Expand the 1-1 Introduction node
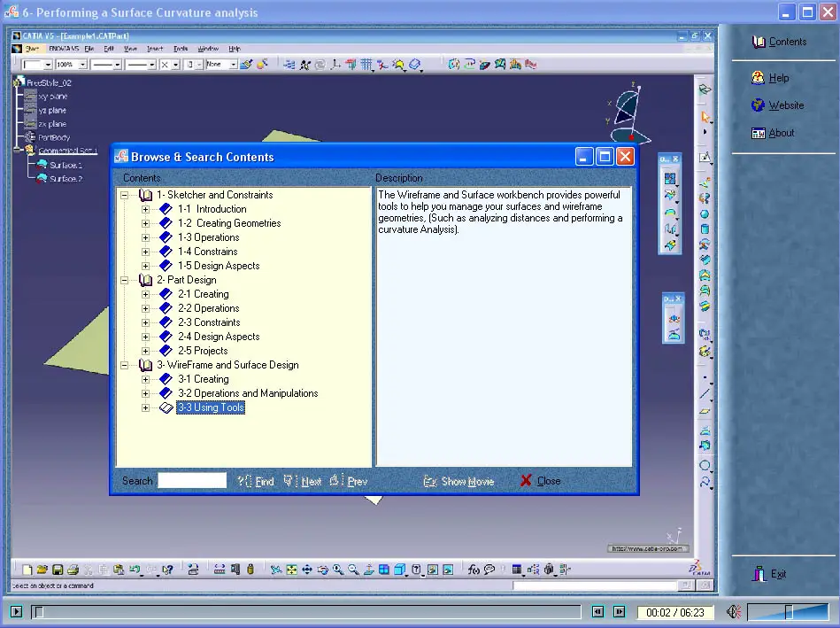Screen dimensions: 840x628 click(145, 209)
